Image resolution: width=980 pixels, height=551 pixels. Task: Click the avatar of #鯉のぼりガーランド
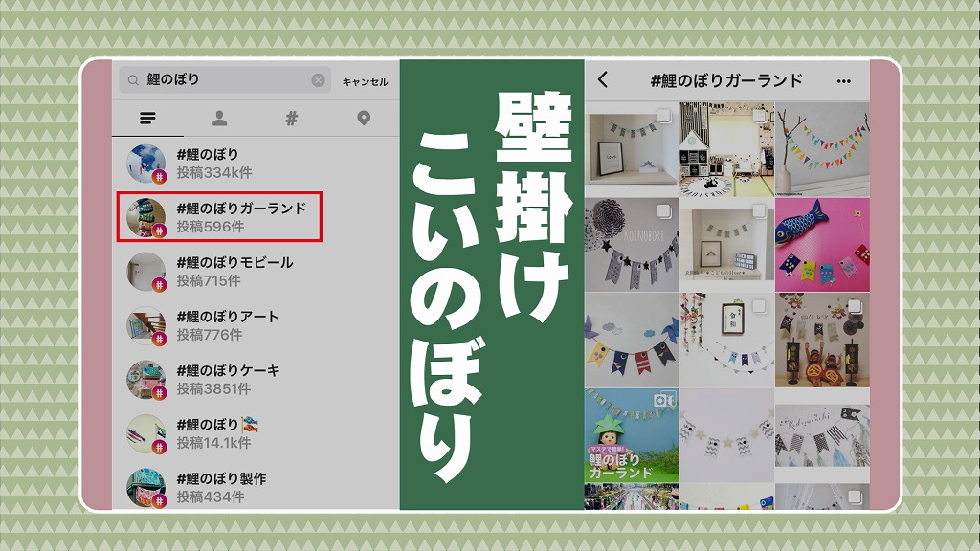click(146, 217)
